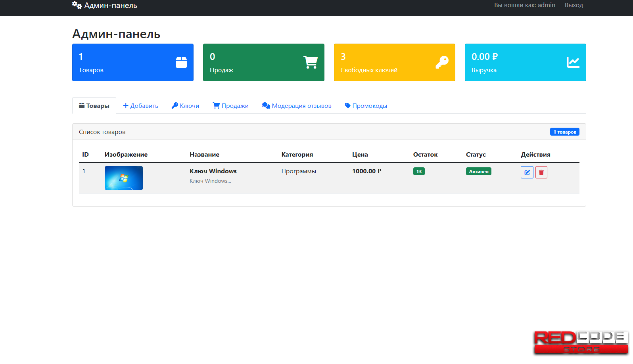Switch to the Добавить tab

point(140,106)
